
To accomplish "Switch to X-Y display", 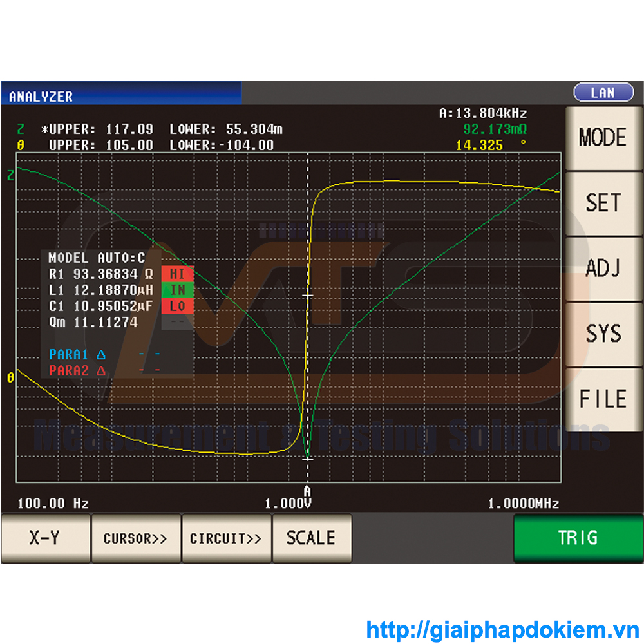I will pyautogui.click(x=45, y=538).
